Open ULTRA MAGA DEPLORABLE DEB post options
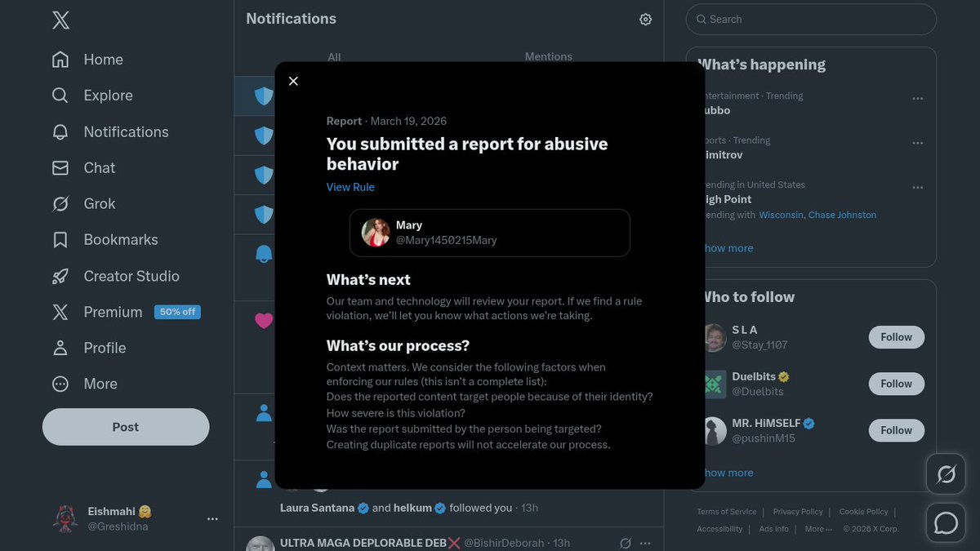The width and height of the screenshot is (980, 551). click(x=645, y=543)
